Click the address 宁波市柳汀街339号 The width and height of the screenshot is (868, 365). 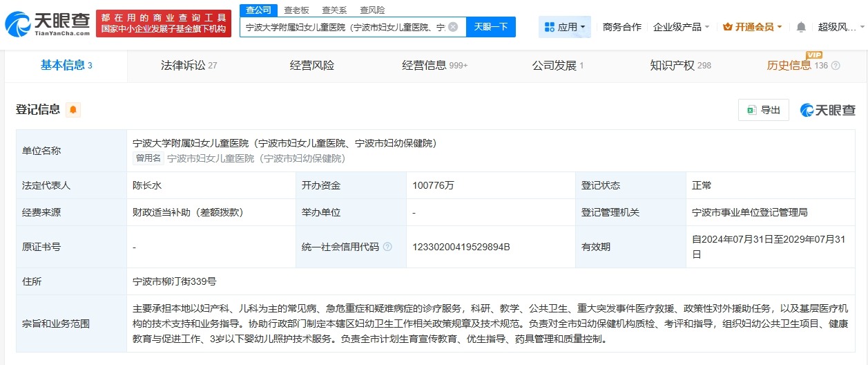coord(175,281)
